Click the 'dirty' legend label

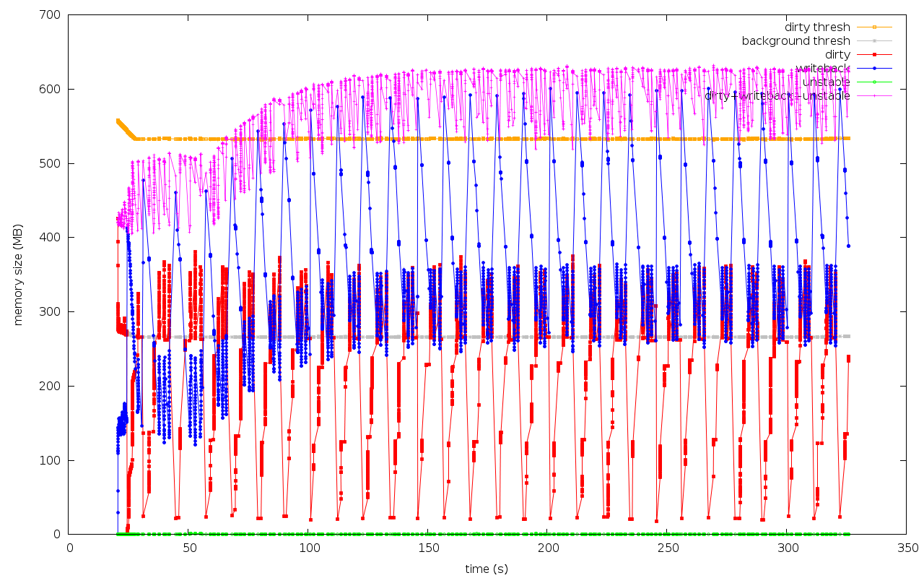coord(837,54)
